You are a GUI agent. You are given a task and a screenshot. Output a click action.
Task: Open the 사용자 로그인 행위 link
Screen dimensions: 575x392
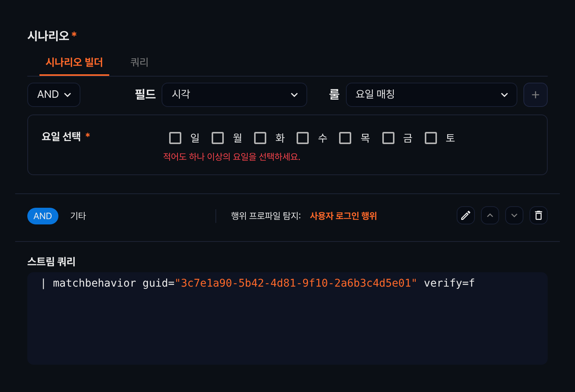click(x=343, y=216)
